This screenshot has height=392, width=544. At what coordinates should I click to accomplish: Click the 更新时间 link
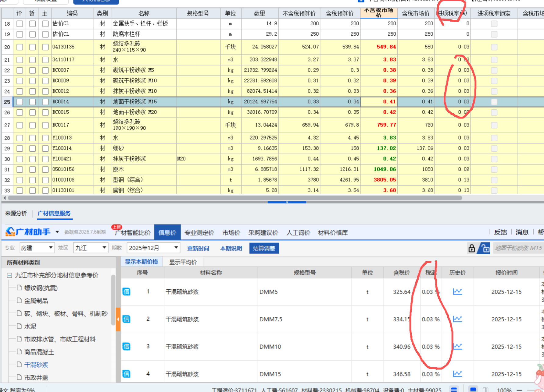pos(198,248)
